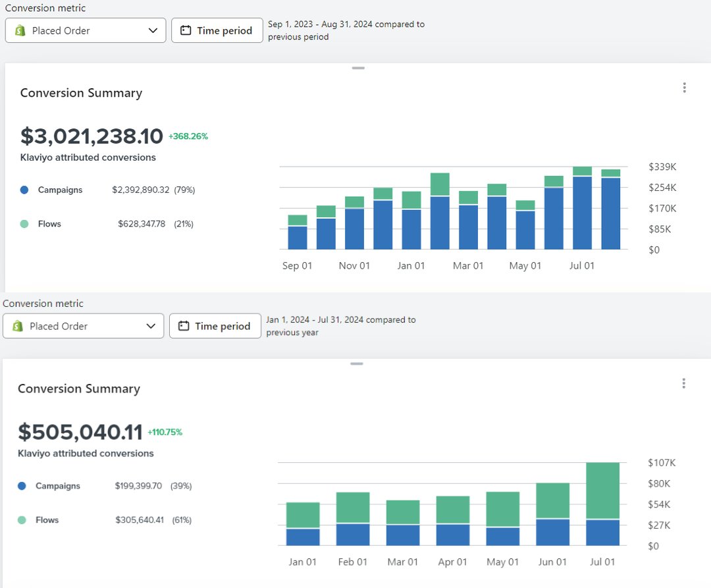The width and height of the screenshot is (711, 588).
Task: Open the Jan 2024 - Jul 2024 Time period picker
Action: coord(215,326)
